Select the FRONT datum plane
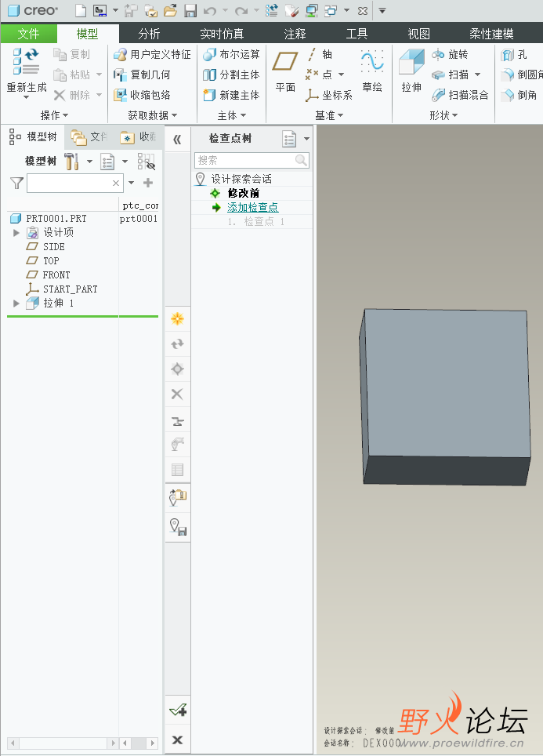543x756 pixels. click(56, 274)
